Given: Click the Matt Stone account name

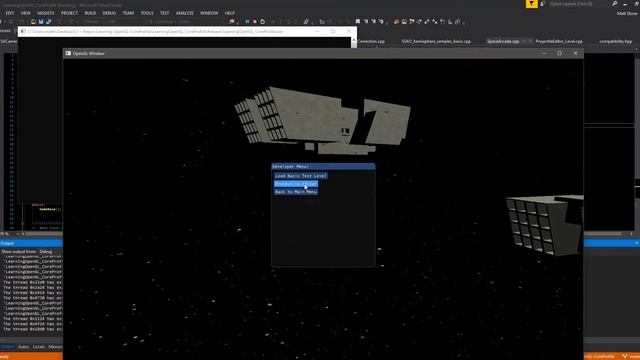Looking at the screenshot, I should pos(627,13).
